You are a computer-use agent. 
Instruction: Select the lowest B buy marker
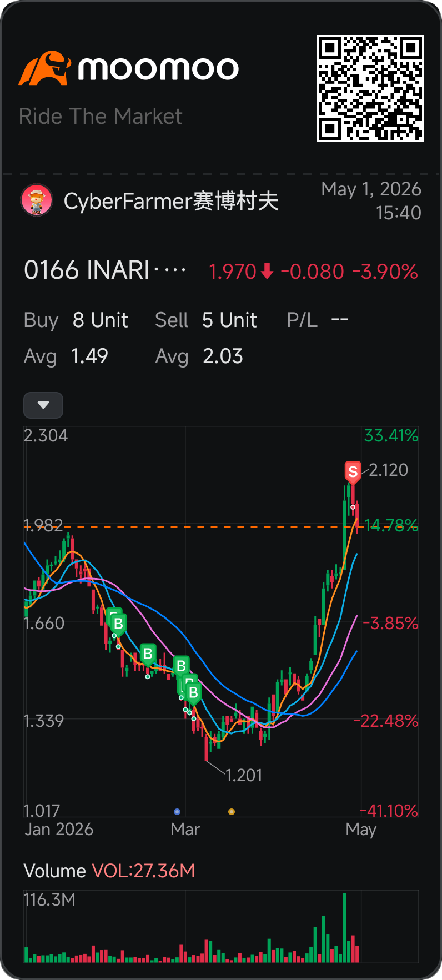click(x=193, y=693)
